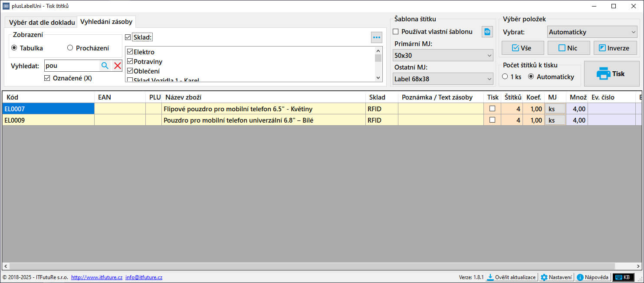The height and width of the screenshot is (283, 644).
Task: Open the Vybrat Automaticky dropdown
Action: coord(592,32)
